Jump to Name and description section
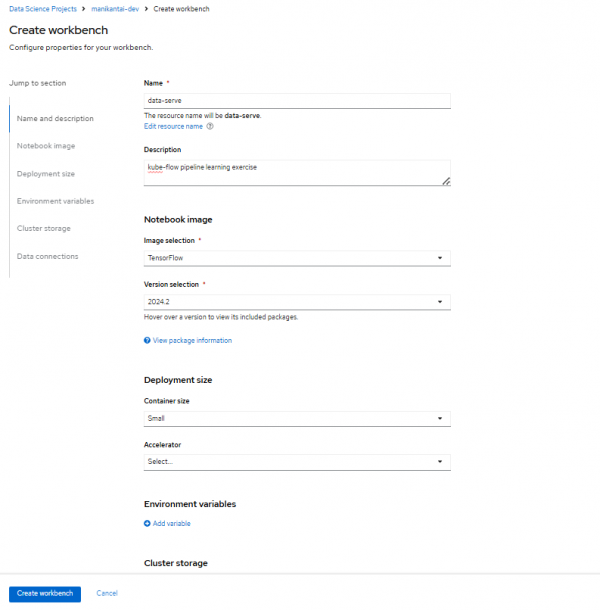The height and width of the screenshot is (610, 600). [55, 118]
